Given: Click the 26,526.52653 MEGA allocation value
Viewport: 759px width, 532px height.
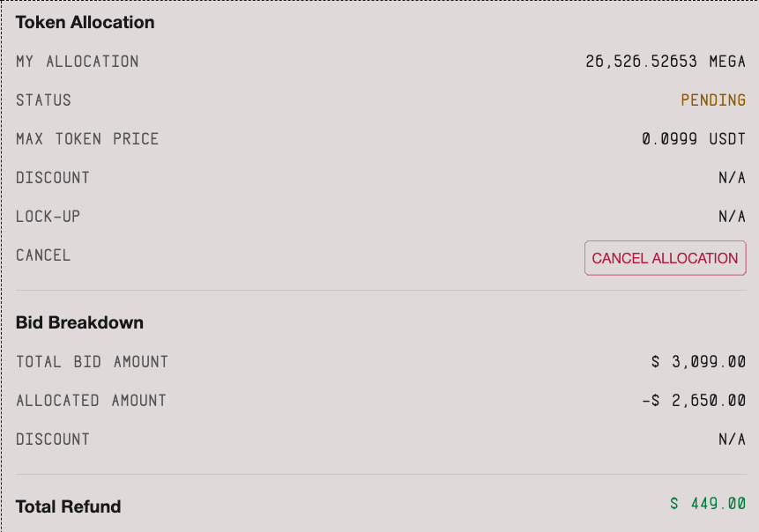Looking at the screenshot, I should (666, 62).
